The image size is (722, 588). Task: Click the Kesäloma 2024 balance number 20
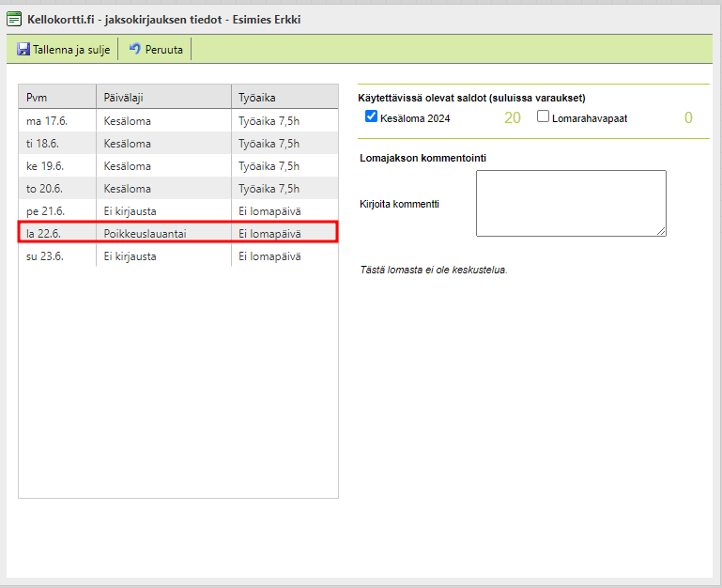(512, 118)
